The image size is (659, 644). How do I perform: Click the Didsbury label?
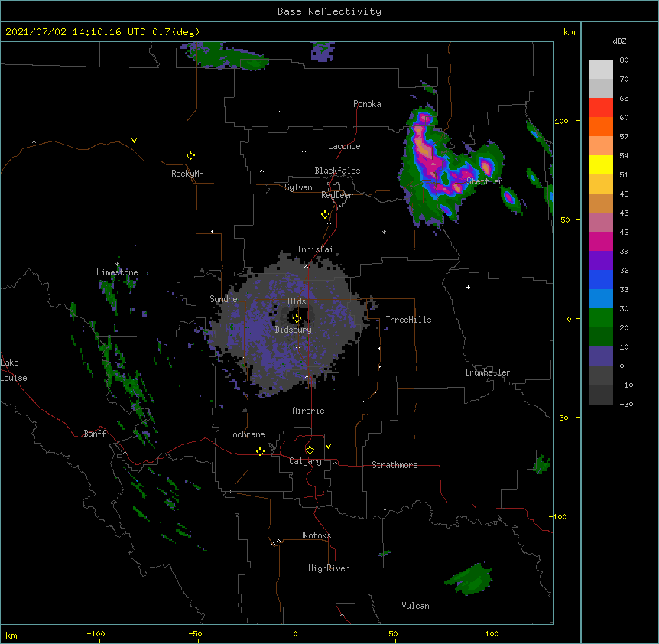[x=294, y=330]
